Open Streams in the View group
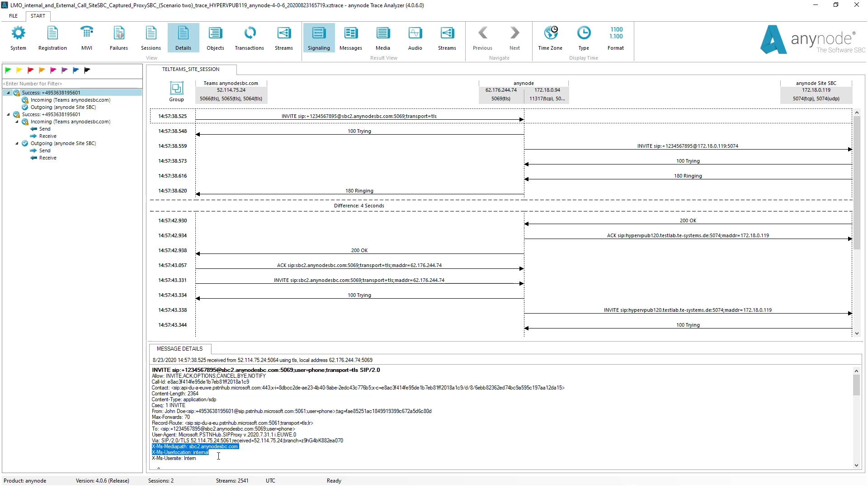868x488 pixels. (x=283, y=38)
